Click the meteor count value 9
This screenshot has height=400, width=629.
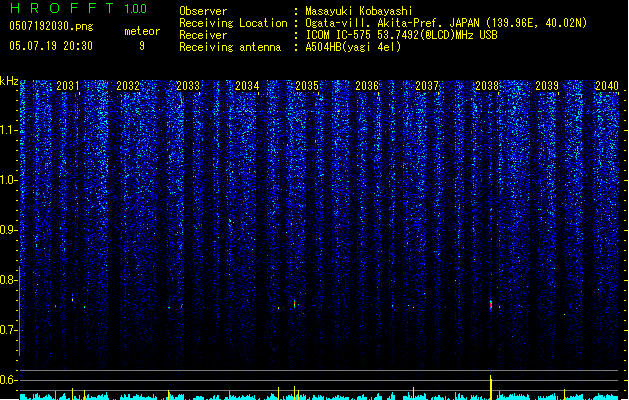point(142,46)
